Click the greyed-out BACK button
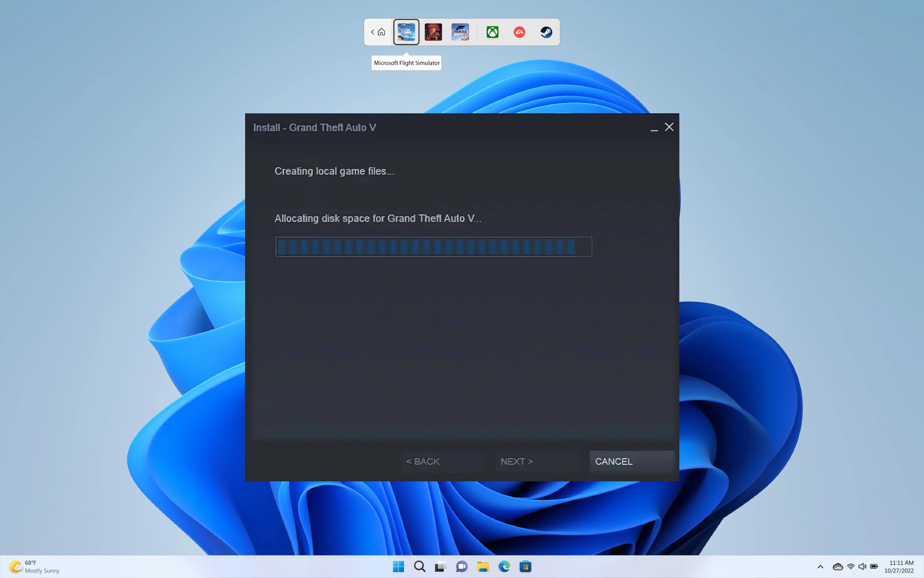 tap(442, 461)
